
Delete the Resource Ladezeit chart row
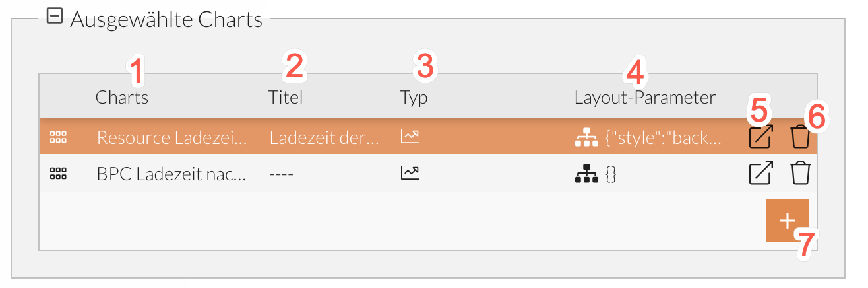[800, 137]
